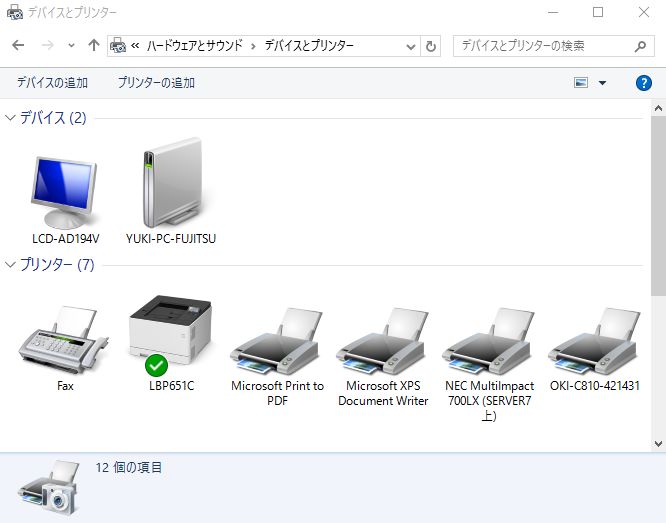Click プリンターの追加 in the command bar
The width and height of the screenshot is (666, 523).
point(156,83)
